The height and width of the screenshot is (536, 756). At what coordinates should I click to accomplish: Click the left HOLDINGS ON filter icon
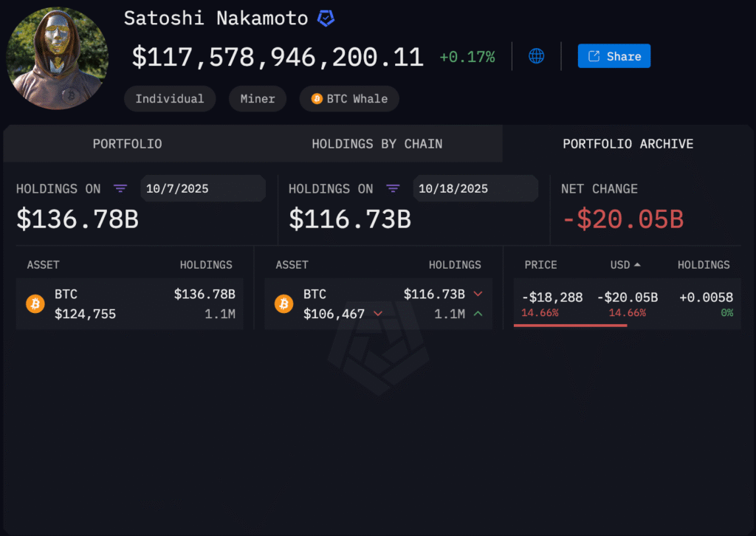[120, 189]
